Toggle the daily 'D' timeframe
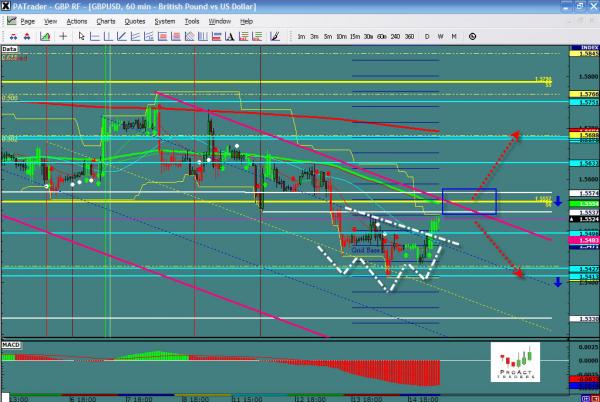Image resolution: width=600 pixels, height=402 pixels. [427, 36]
